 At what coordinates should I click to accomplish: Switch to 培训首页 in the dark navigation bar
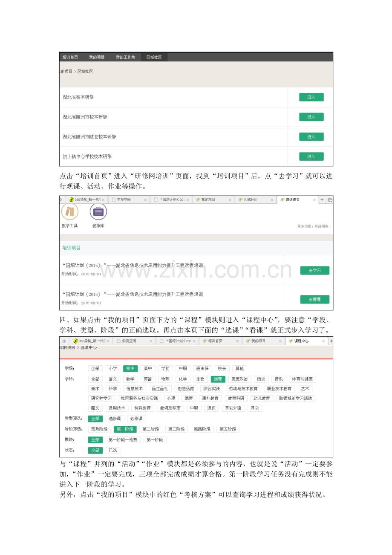pos(70,57)
